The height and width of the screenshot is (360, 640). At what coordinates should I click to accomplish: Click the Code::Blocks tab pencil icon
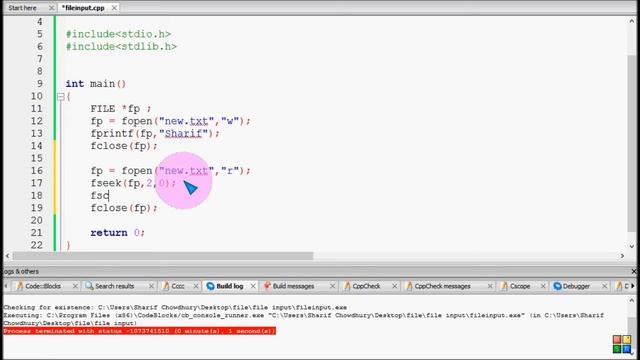[19, 286]
